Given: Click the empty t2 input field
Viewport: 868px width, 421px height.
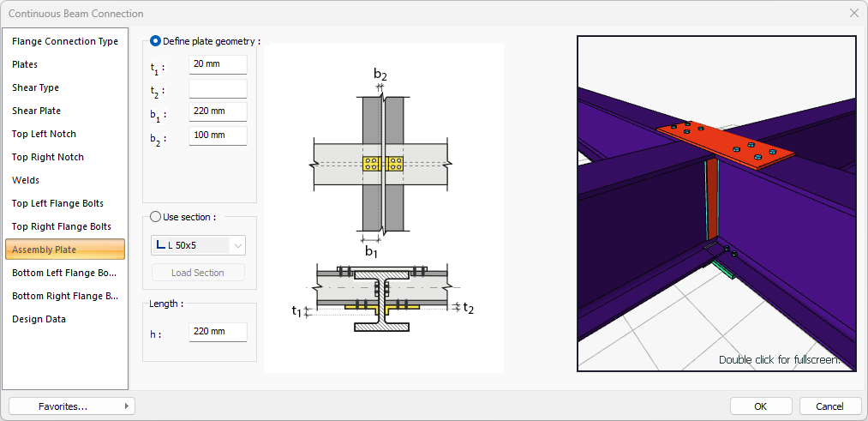Looking at the screenshot, I should tap(218, 88).
